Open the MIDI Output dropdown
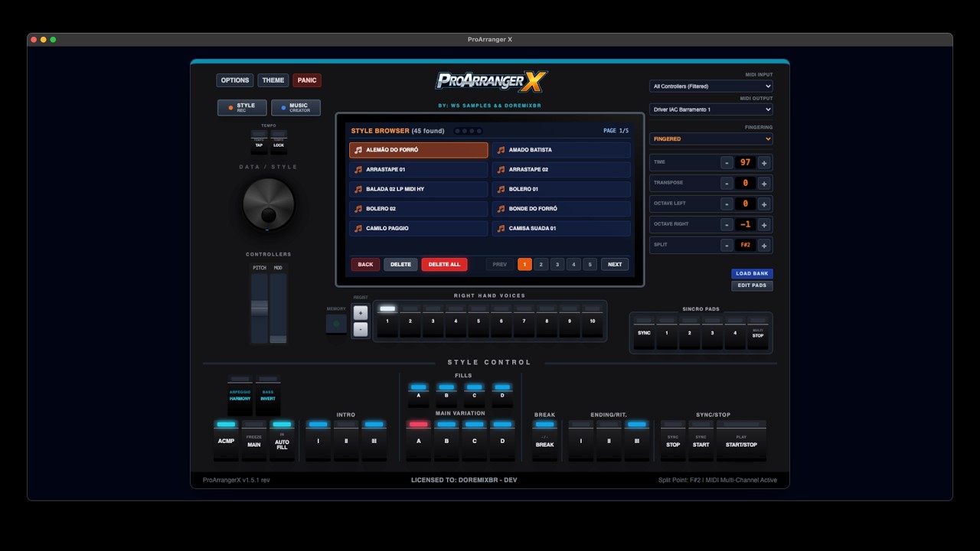Image resolution: width=980 pixels, height=551 pixels. [x=711, y=109]
